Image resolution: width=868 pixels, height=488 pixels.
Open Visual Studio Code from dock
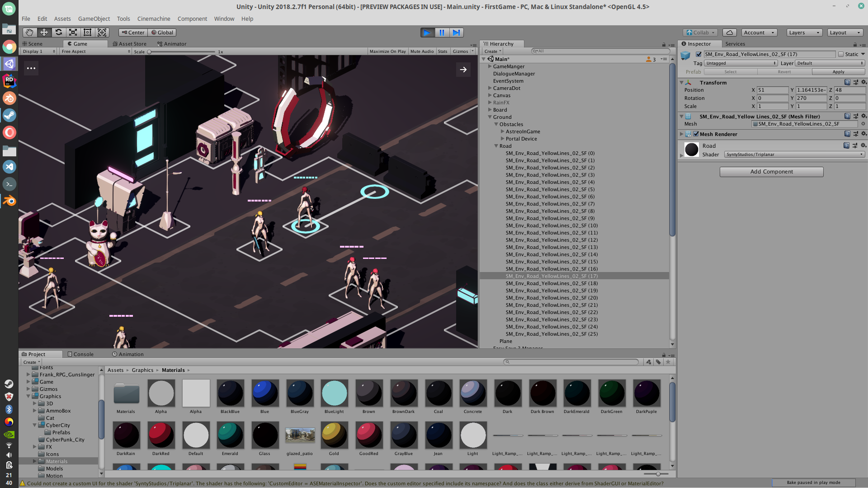[x=9, y=167]
